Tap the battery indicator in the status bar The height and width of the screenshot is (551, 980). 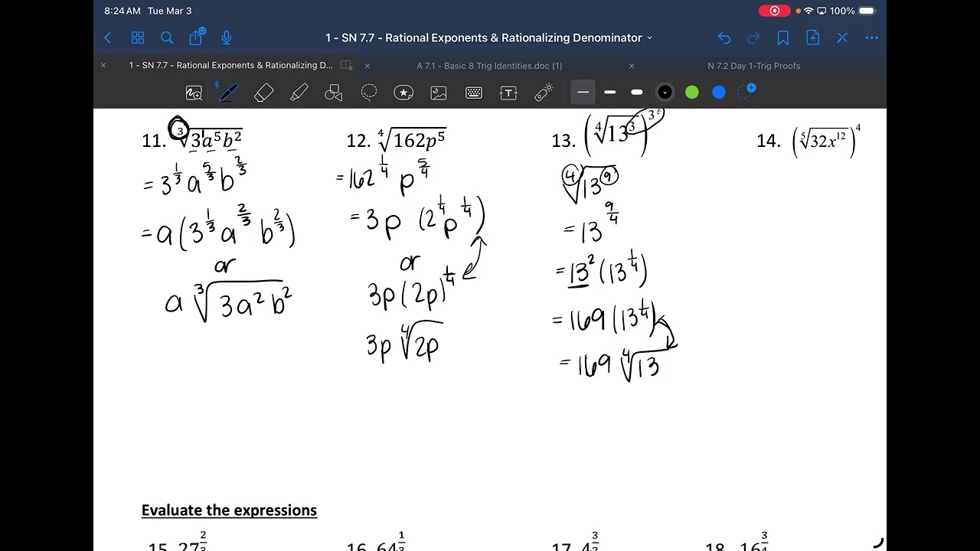(x=866, y=11)
